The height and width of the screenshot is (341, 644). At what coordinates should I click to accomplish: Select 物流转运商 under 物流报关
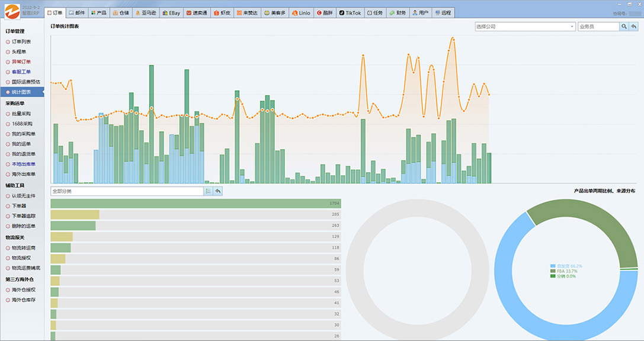tap(24, 248)
